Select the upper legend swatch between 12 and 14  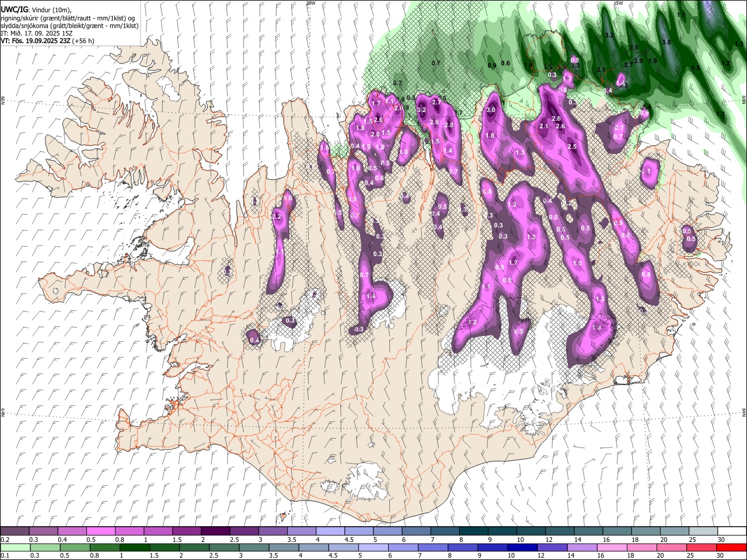tap(558, 531)
